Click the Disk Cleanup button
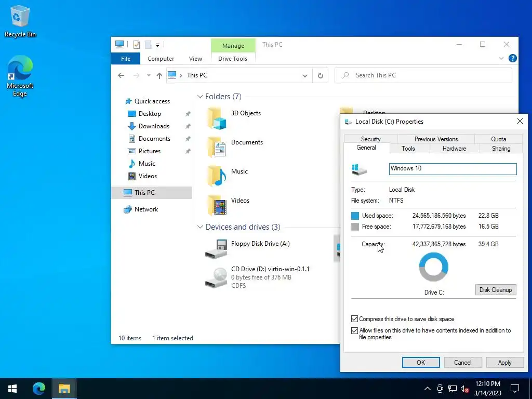The image size is (532, 399). point(495,290)
